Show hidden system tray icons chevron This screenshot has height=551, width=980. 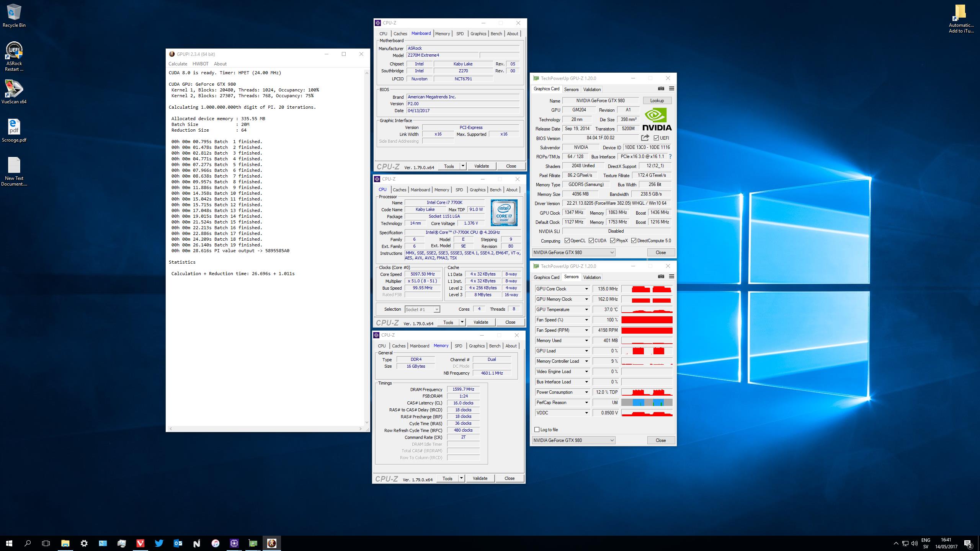[x=896, y=543]
